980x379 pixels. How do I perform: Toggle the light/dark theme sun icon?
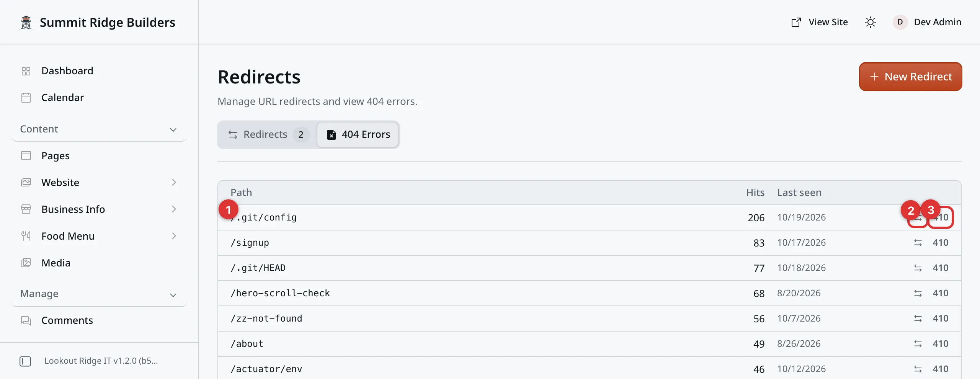[x=870, y=22]
